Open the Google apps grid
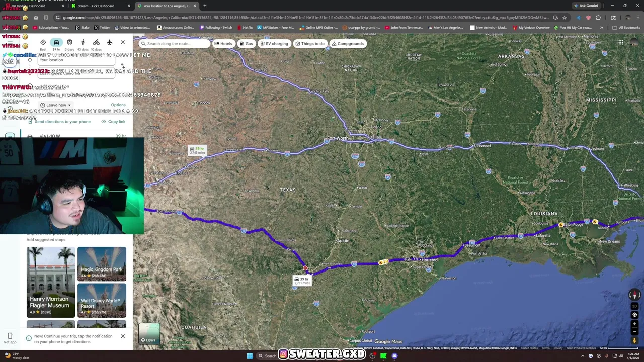 pyautogui.click(x=621, y=43)
